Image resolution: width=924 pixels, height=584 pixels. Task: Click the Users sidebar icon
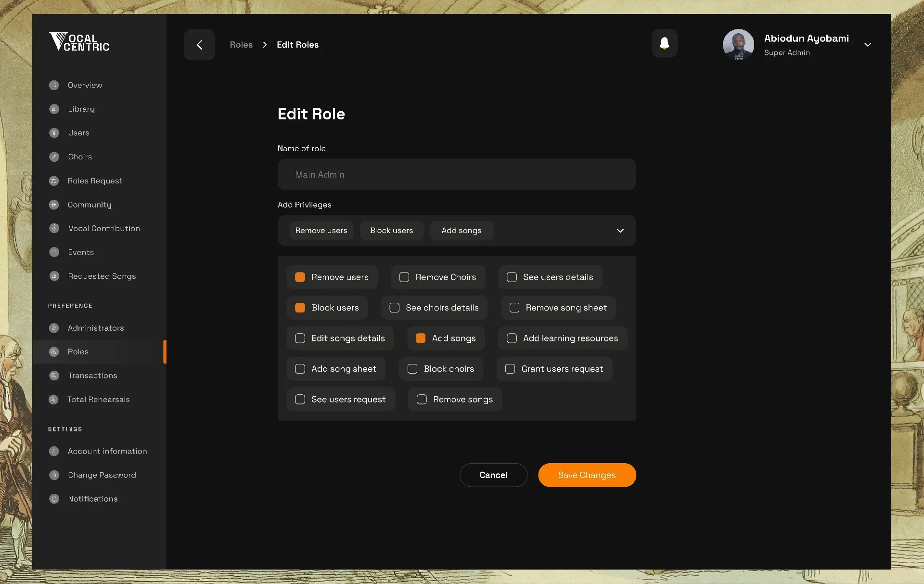pyautogui.click(x=54, y=133)
